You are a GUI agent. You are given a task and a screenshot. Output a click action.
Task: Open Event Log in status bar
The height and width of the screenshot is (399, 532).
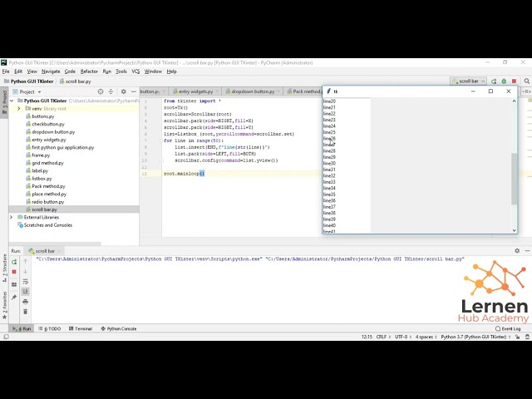508,329
